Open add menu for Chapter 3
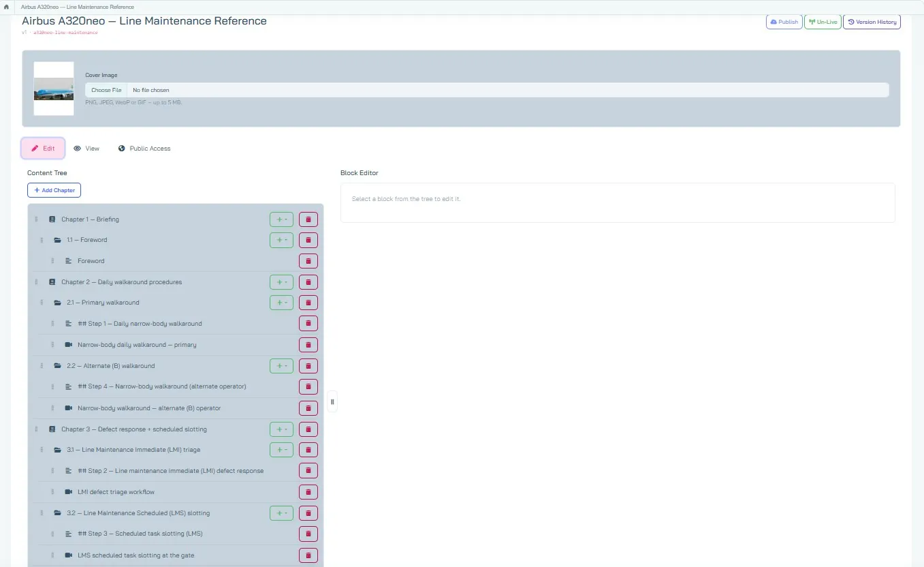 click(x=281, y=429)
